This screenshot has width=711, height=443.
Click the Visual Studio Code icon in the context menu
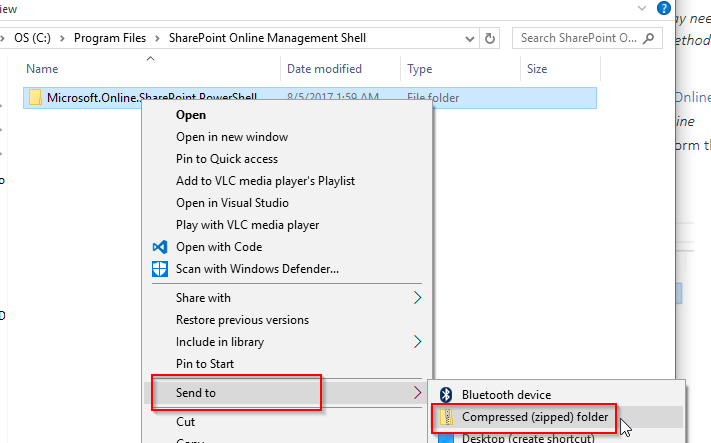[x=160, y=247]
